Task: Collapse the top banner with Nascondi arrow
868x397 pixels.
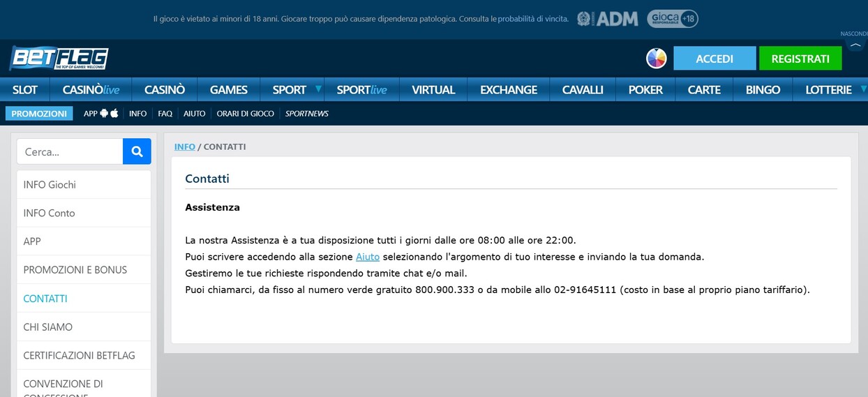Action: tap(855, 45)
